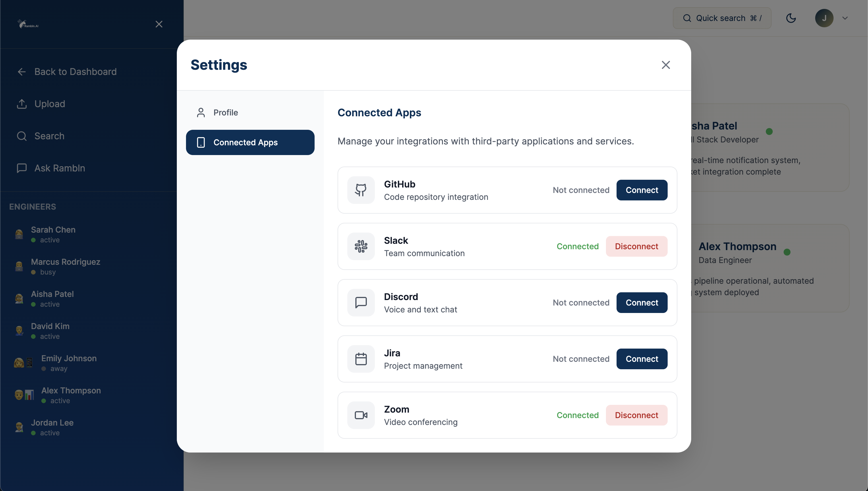868x491 pixels.
Task: Click the GitHub app icon
Action: [x=361, y=190]
